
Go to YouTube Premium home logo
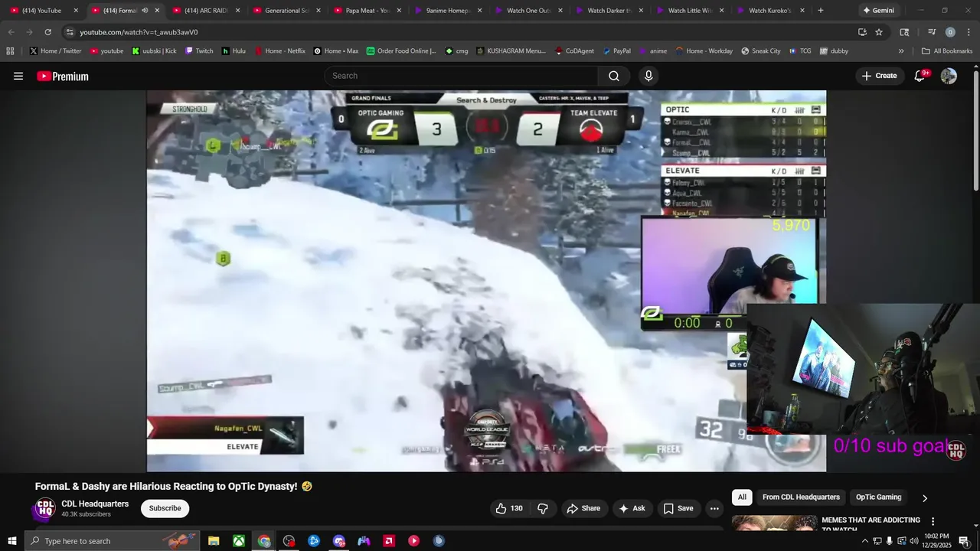[63, 77]
